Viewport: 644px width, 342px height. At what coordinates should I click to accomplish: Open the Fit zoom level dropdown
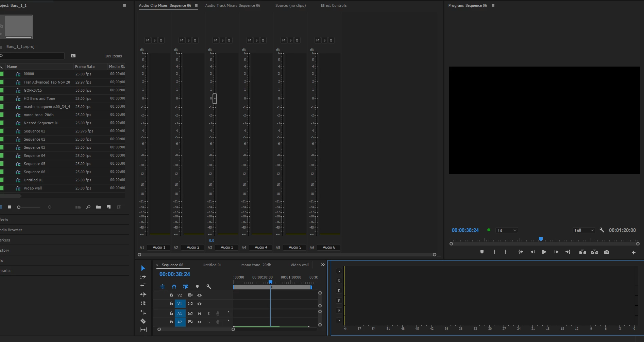(x=507, y=230)
